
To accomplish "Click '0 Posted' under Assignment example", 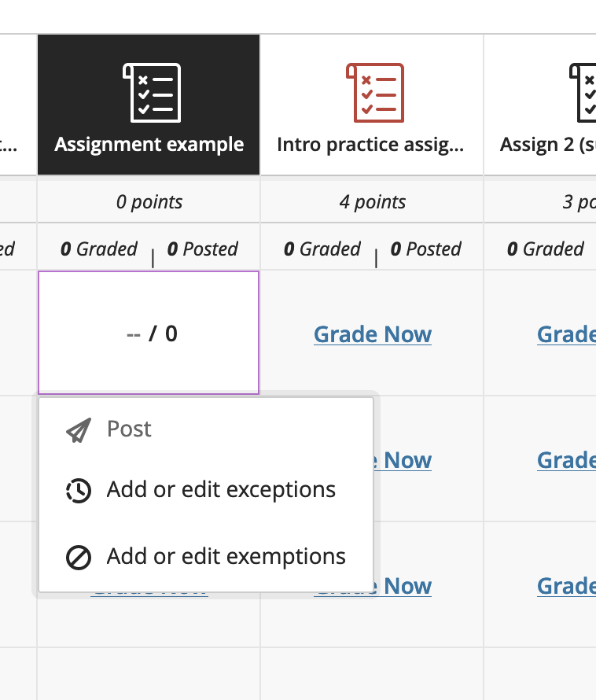I will click(x=203, y=249).
